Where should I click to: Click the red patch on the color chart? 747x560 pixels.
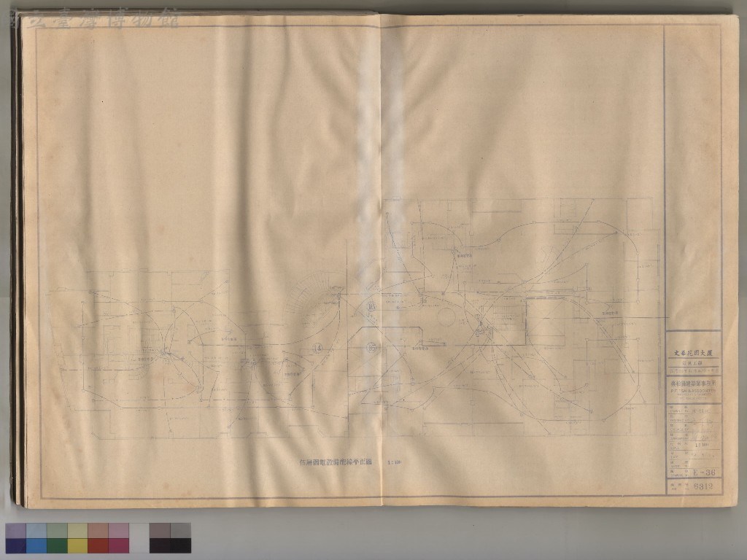pyautogui.click(x=98, y=545)
